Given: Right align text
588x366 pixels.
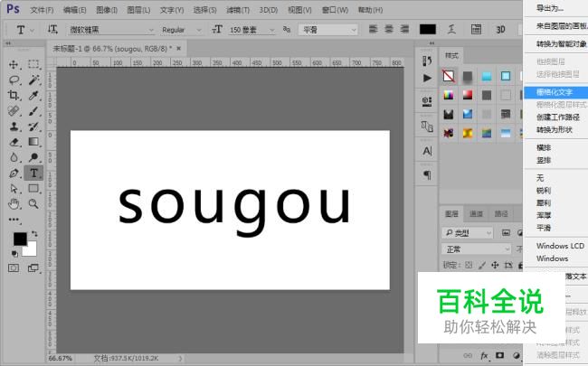Looking at the screenshot, I should [x=404, y=29].
